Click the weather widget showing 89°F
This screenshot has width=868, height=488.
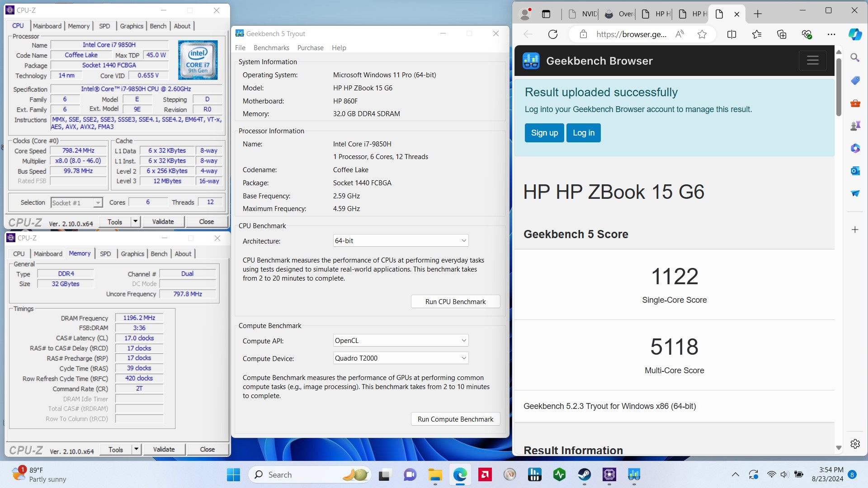[x=40, y=474]
